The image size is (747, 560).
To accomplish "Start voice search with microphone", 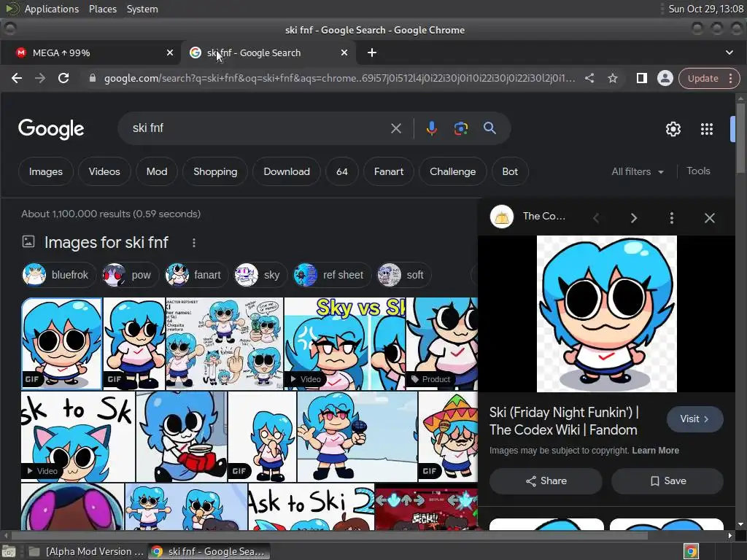I will (x=432, y=128).
